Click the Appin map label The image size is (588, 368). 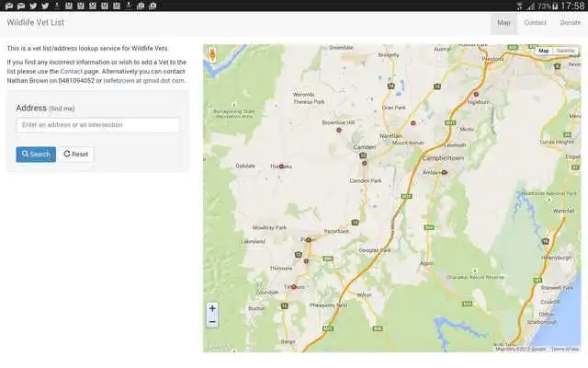point(426,264)
